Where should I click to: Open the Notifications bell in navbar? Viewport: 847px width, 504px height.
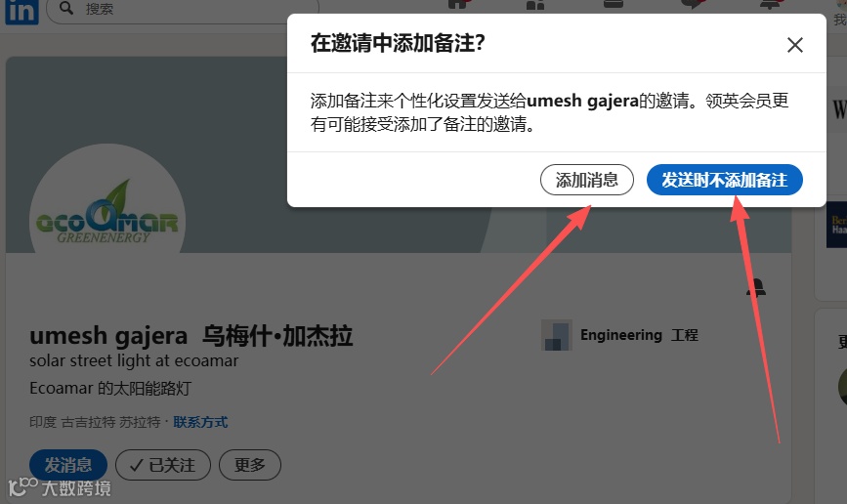click(x=770, y=4)
